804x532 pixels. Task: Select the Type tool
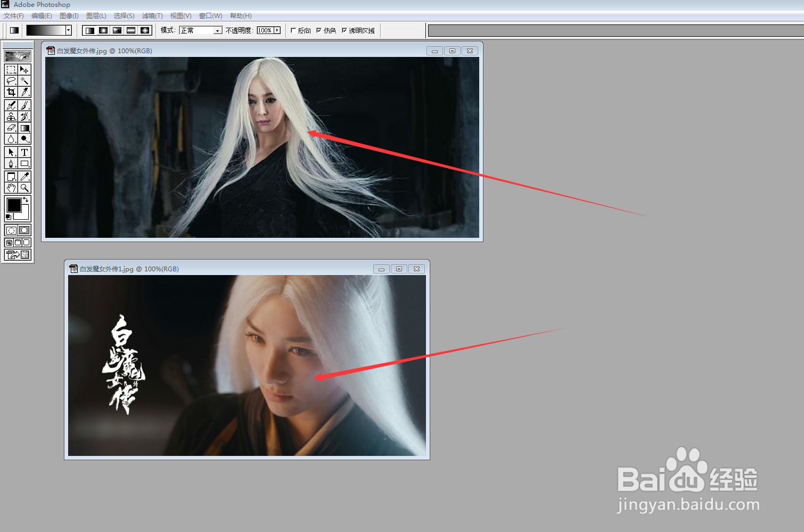point(24,152)
